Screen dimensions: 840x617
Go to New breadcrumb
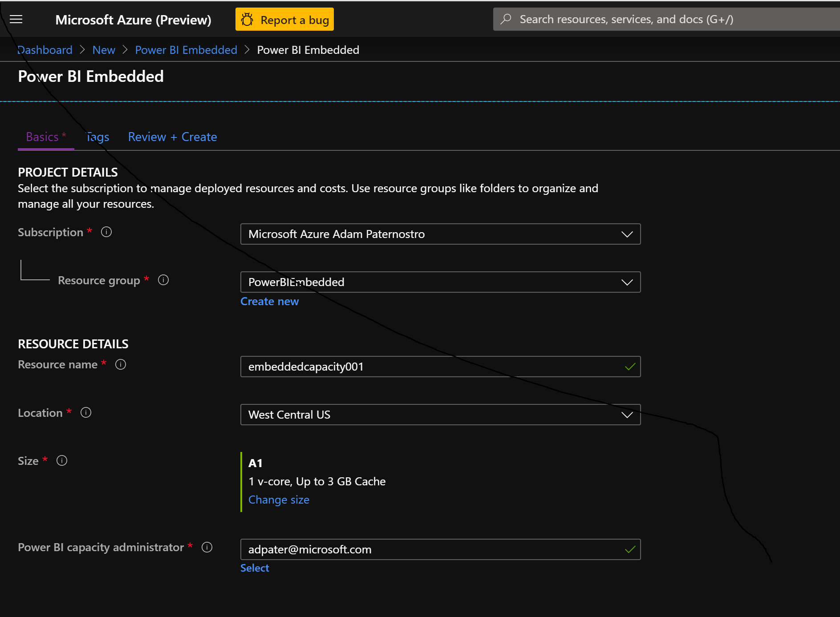pyautogui.click(x=104, y=50)
